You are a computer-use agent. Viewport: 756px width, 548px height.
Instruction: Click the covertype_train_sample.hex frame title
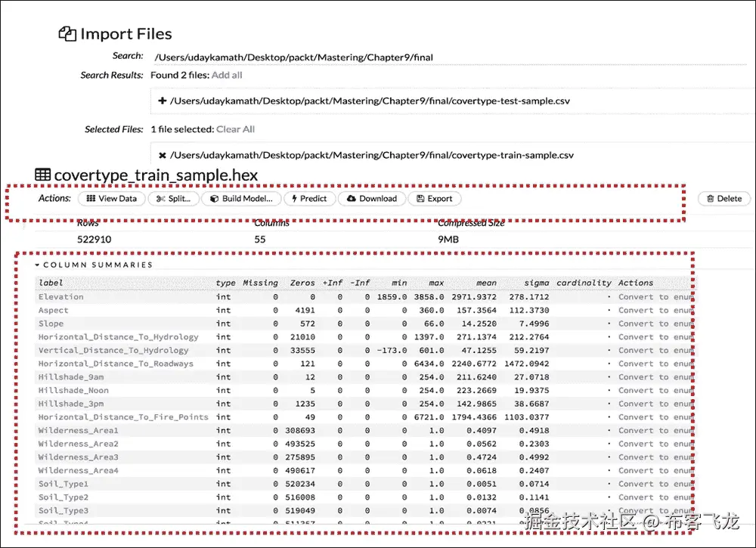click(x=156, y=175)
